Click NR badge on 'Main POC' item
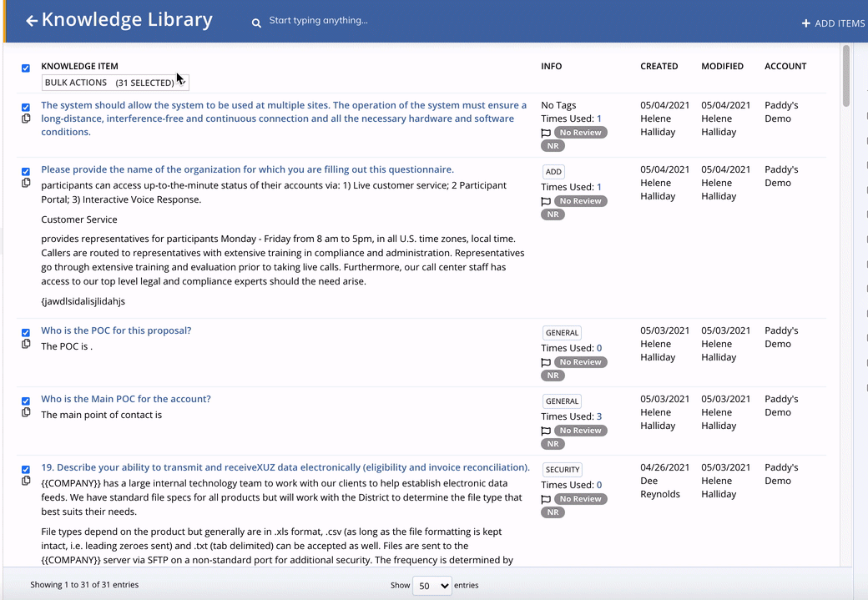This screenshot has width=868, height=600. click(553, 444)
